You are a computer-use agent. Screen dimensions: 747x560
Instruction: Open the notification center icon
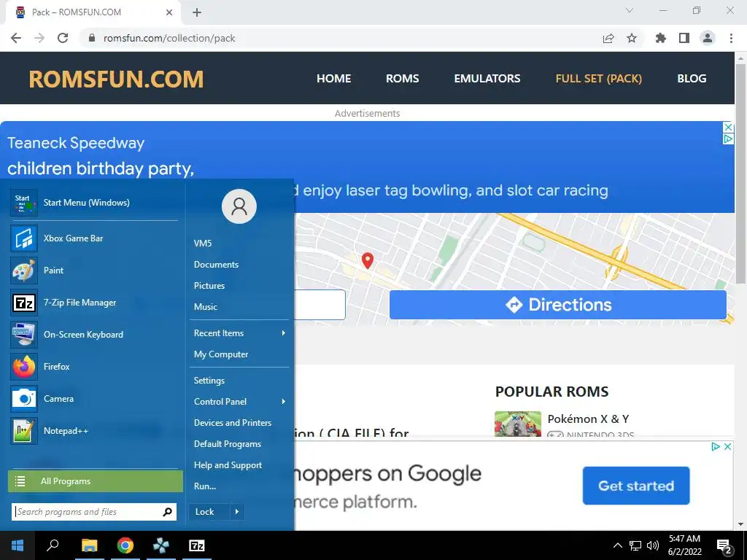pos(724,545)
